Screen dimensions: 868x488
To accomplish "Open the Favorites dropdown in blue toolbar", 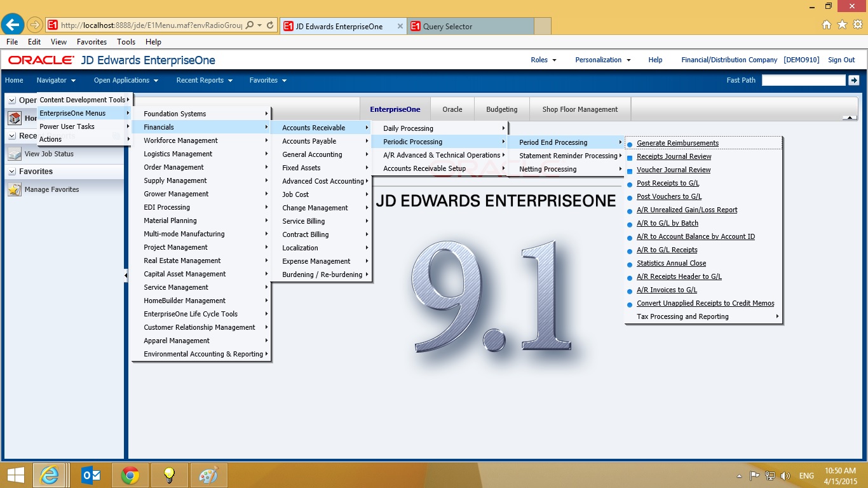I will pyautogui.click(x=268, y=80).
